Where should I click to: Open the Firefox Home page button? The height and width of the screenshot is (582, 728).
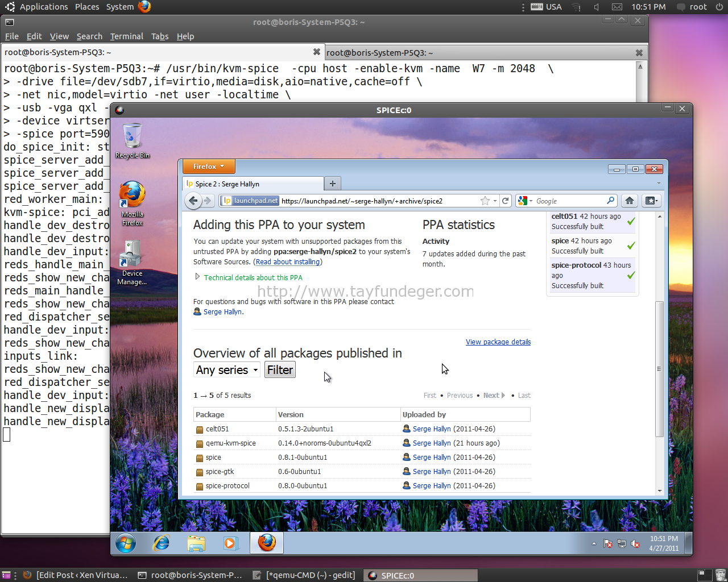[630, 201]
